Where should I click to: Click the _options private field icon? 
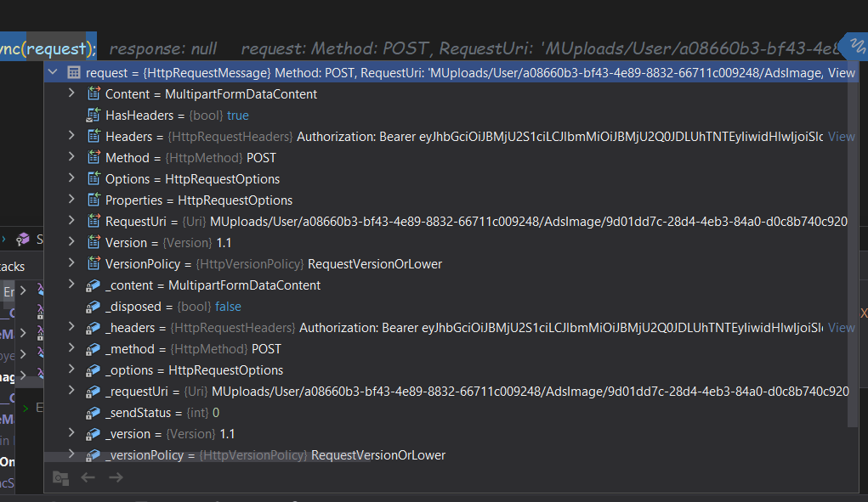click(93, 369)
